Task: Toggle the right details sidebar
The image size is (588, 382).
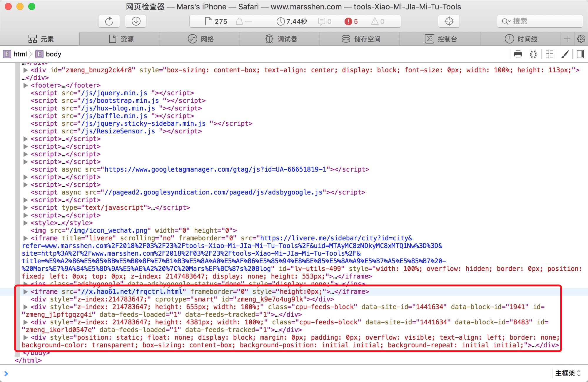Action: (x=580, y=54)
